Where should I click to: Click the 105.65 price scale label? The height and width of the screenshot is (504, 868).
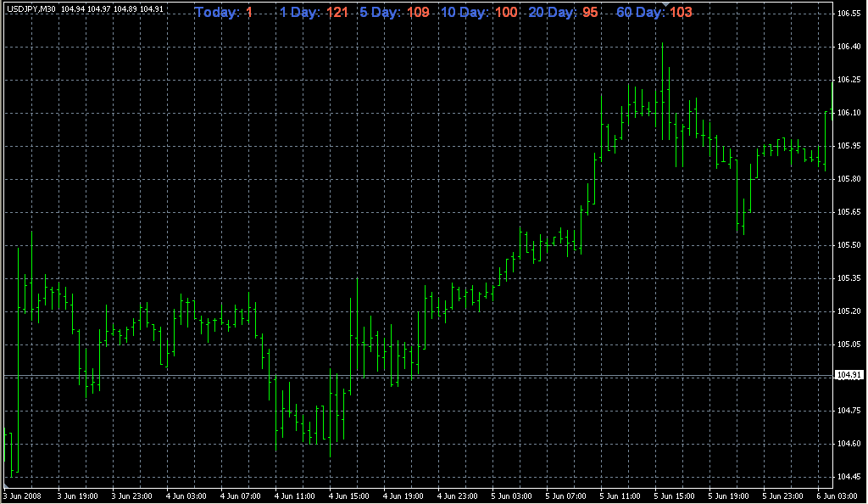coord(849,212)
